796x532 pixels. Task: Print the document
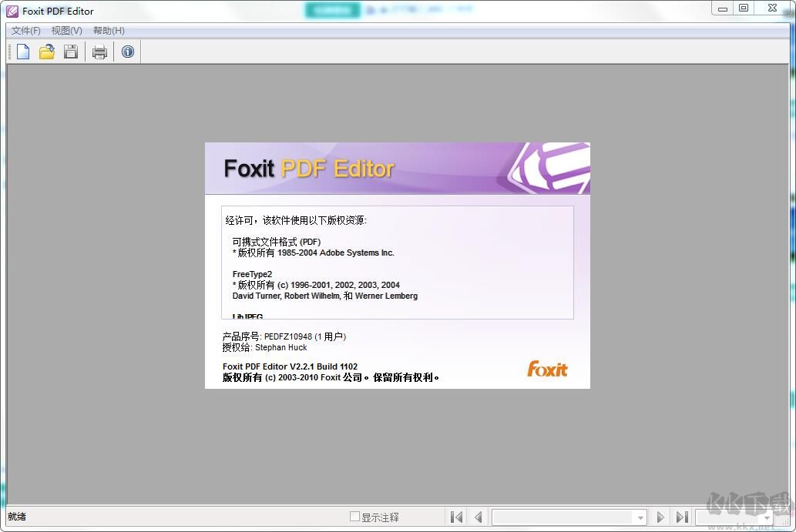click(x=99, y=51)
